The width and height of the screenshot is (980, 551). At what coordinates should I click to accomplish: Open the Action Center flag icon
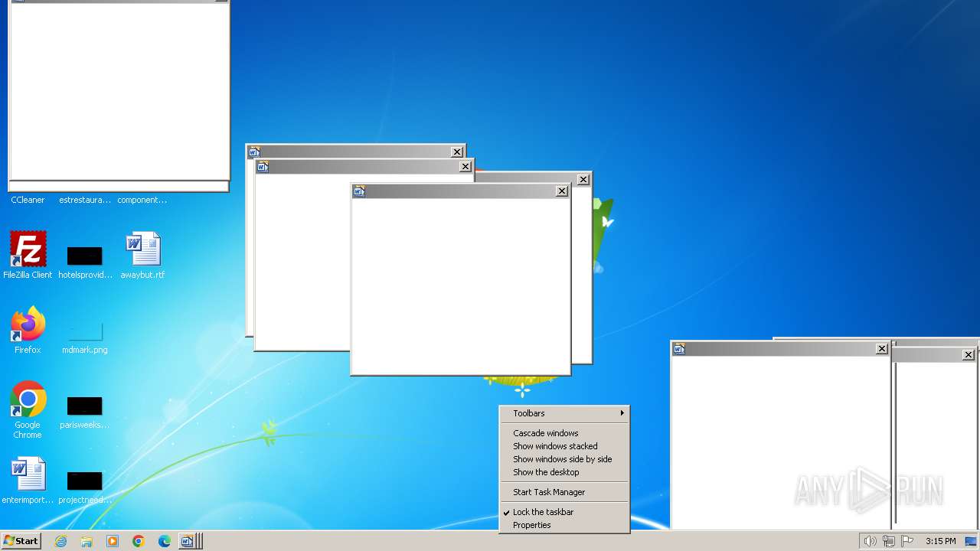[x=907, y=541]
